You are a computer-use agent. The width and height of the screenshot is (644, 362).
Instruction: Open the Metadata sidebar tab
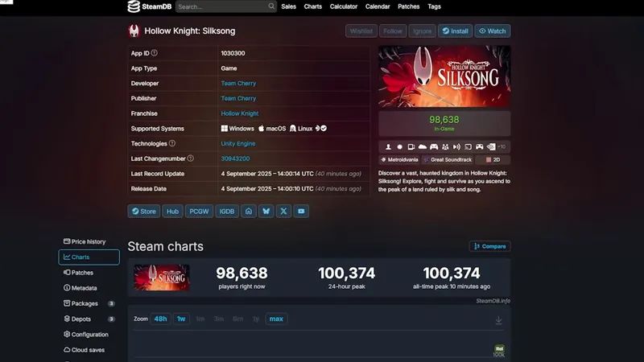(89, 288)
